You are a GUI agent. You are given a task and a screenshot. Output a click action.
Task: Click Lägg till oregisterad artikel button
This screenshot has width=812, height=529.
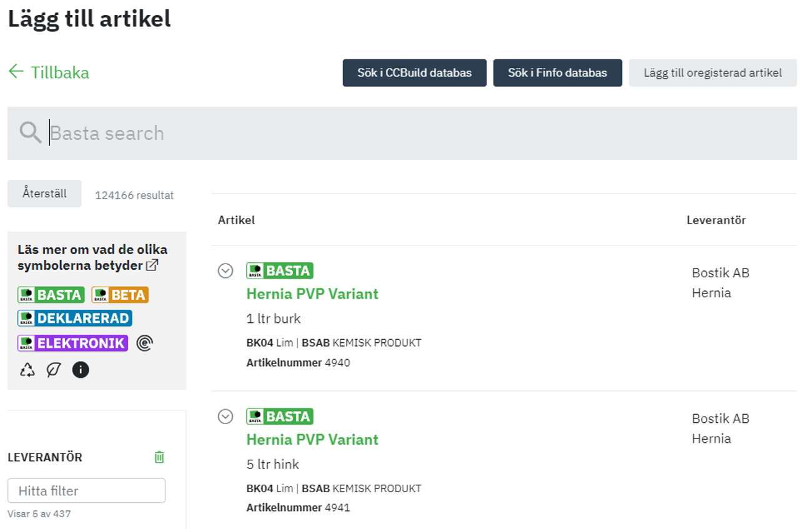coord(713,73)
